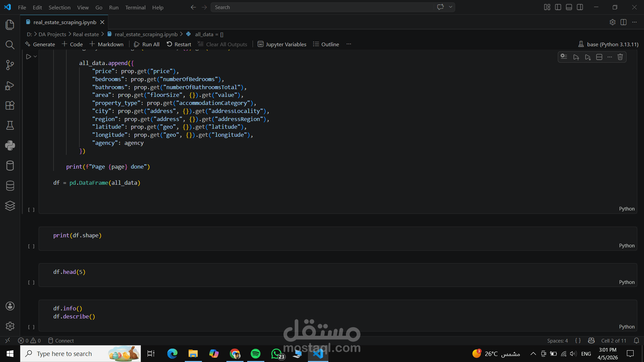Click Execute Above Cells icon
This screenshot has height=362, width=644.
tap(576, 57)
